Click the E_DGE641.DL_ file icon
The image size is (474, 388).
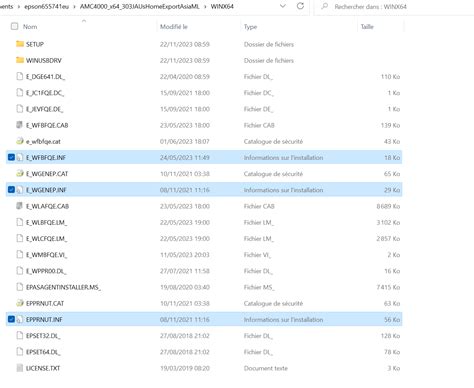[20, 76]
